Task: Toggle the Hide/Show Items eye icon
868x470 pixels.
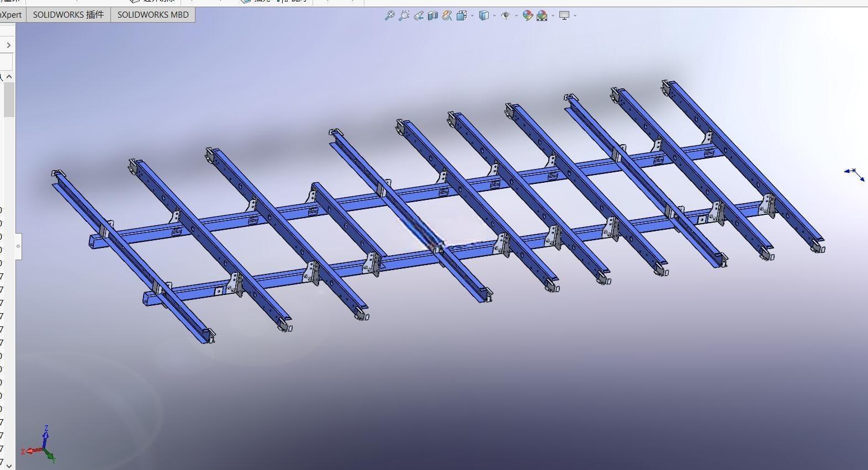Action: [505, 15]
